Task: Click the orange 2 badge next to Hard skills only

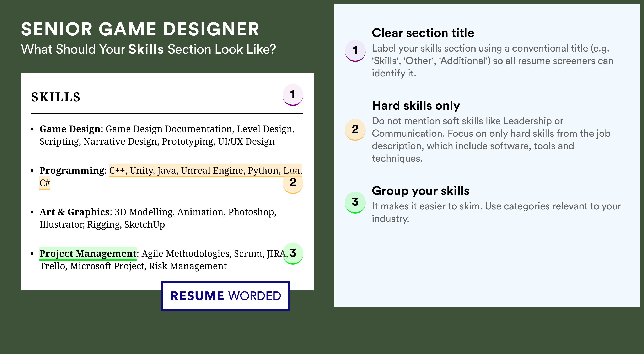Action: click(355, 130)
